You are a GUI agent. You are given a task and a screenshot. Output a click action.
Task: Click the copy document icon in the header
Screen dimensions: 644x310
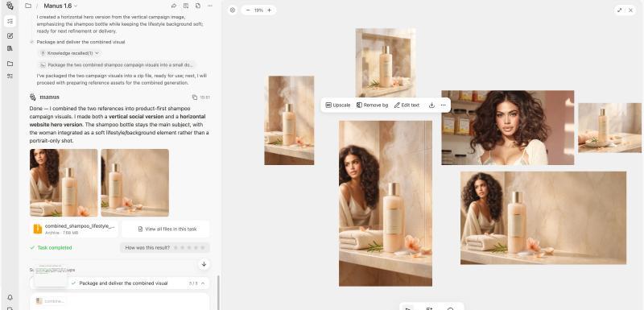[198, 6]
